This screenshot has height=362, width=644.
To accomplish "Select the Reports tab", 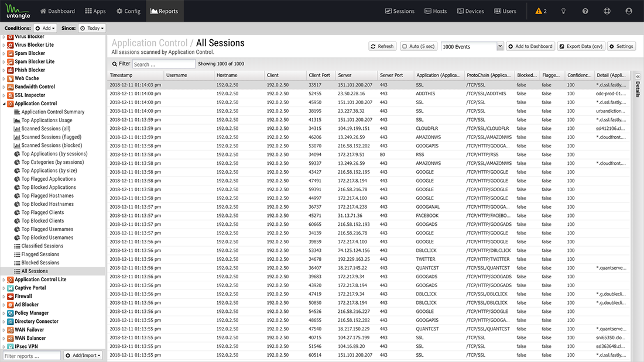I will tap(165, 11).
